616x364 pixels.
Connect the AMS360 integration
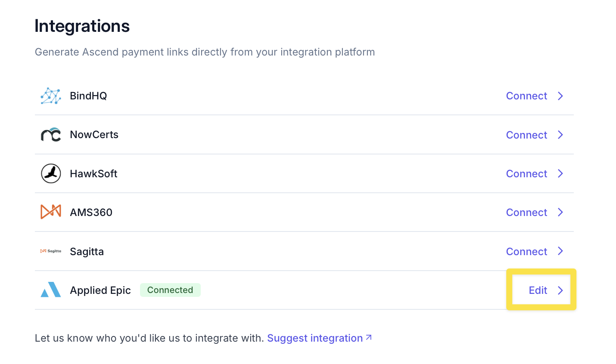point(526,212)
